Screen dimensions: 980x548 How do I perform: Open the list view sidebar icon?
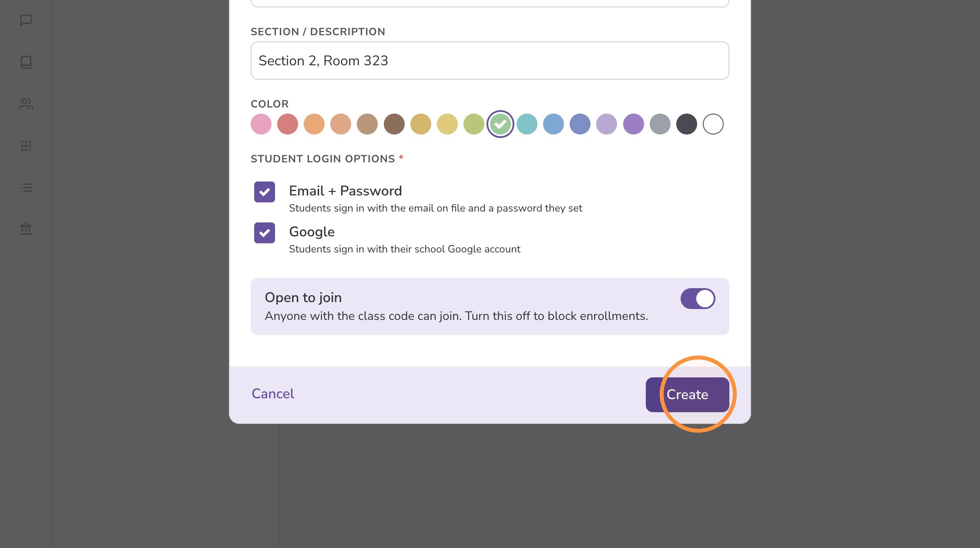point(26,188)
